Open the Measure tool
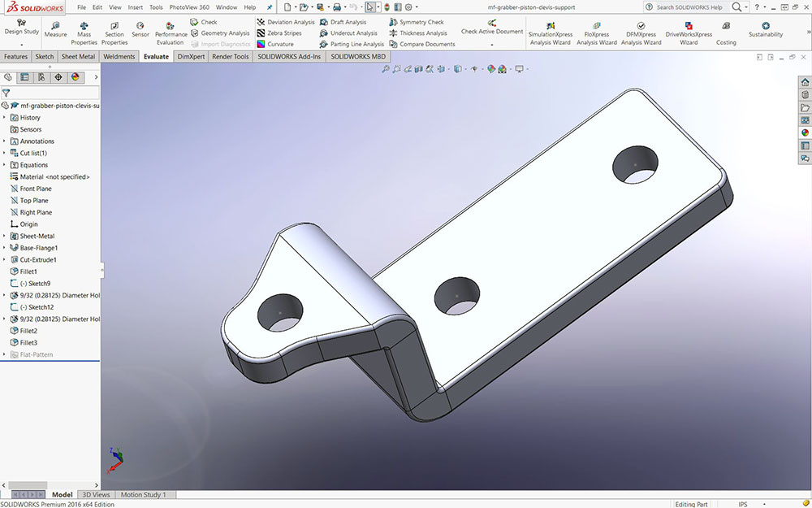This screenshot has height=508, width=812. [55, 29]
